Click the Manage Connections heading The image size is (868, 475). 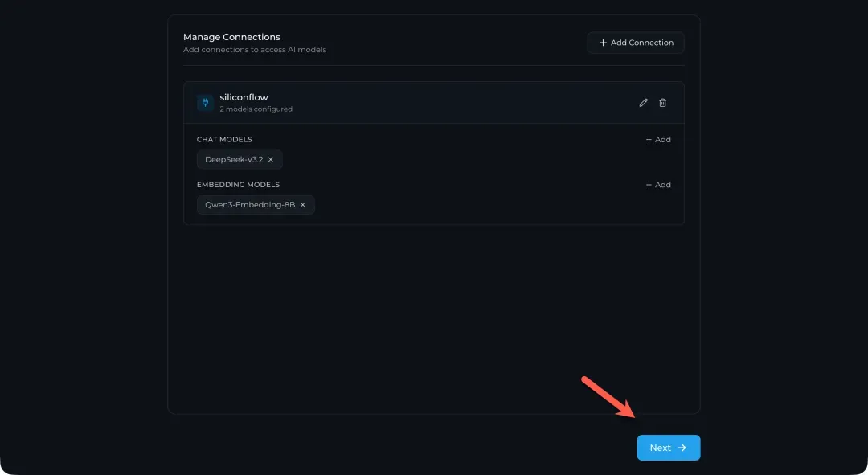(231, 37)
